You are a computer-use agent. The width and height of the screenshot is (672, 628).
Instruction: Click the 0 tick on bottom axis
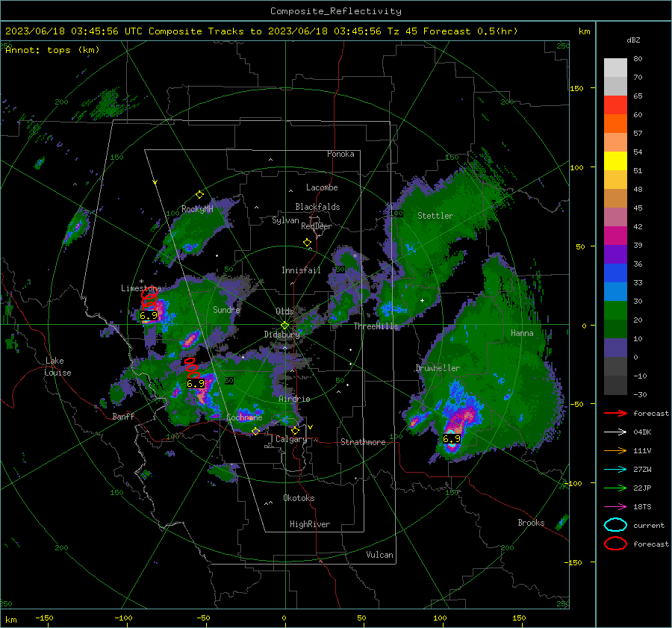point(284,618)
